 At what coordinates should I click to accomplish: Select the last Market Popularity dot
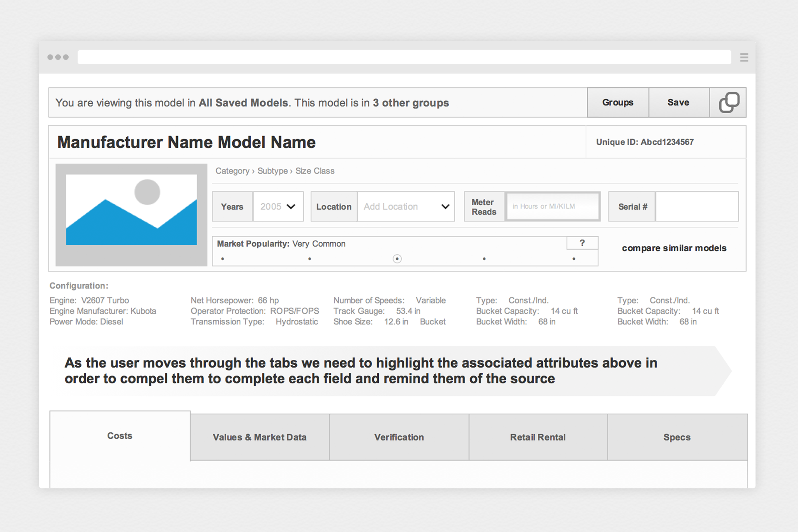tap(574, 259)
